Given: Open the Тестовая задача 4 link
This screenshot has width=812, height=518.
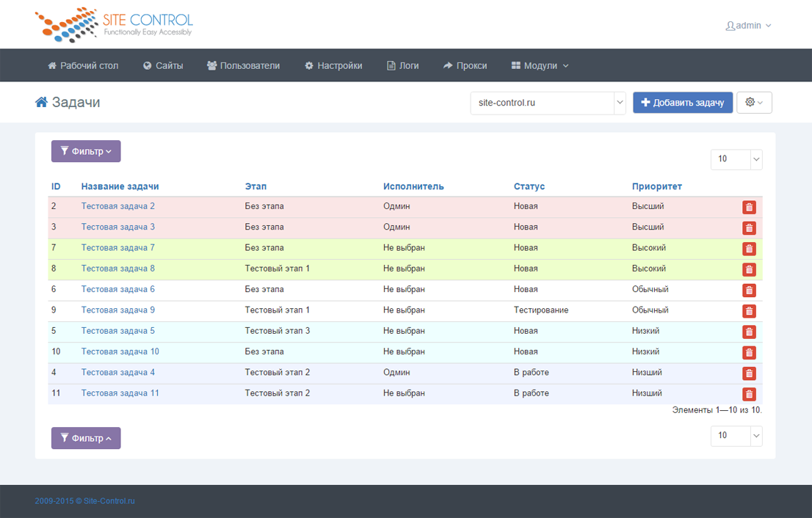Looking at the screenshot, I should click(x=117, y=372).
